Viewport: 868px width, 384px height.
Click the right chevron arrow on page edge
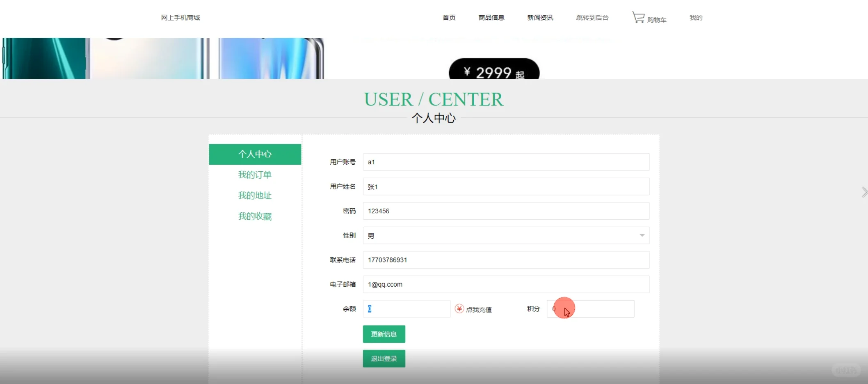pos(864,192)
